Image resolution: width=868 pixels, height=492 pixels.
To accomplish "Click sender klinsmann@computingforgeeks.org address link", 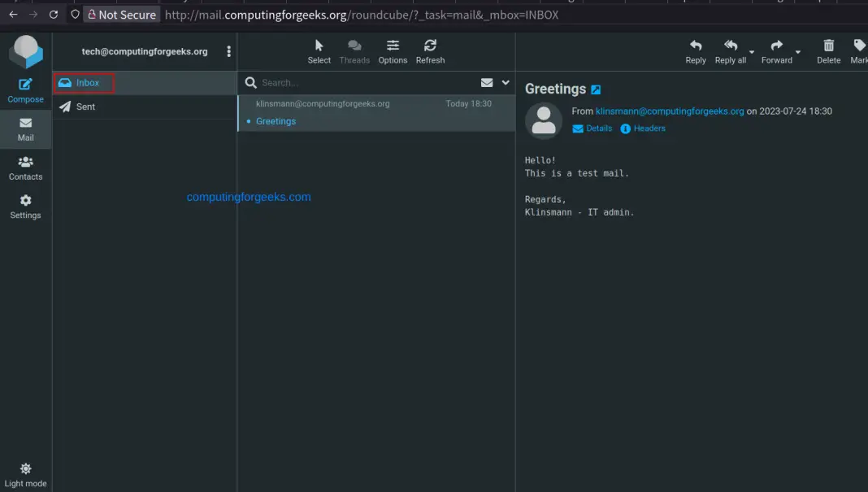I will 670,111.
